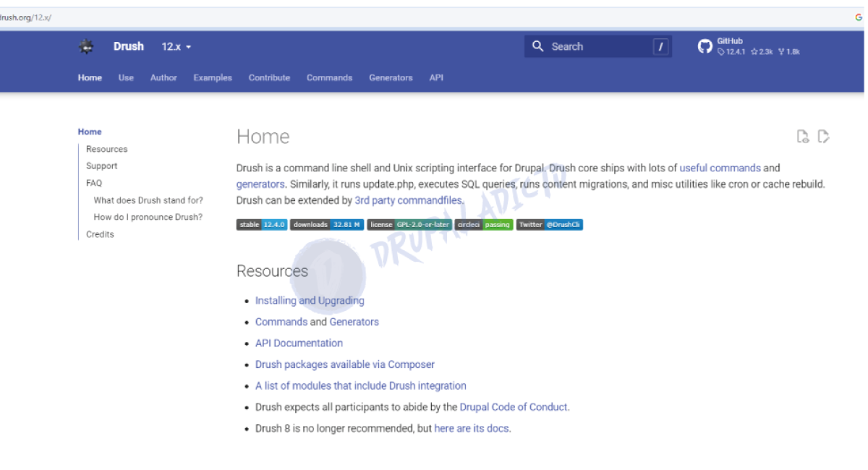
Task: Click the license GPL-2.0-or-later badge
Action: pos(409,225)
